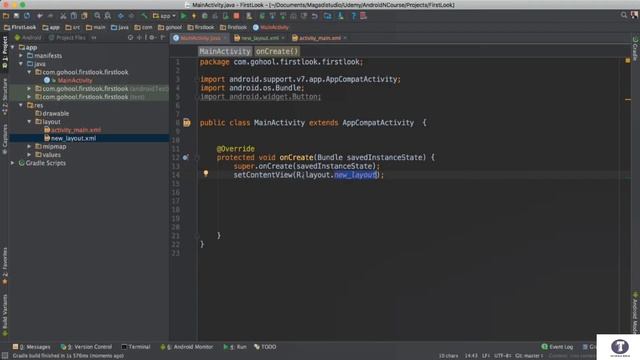
Task: Open the Run tool window
Action: [x=235, y=347]
